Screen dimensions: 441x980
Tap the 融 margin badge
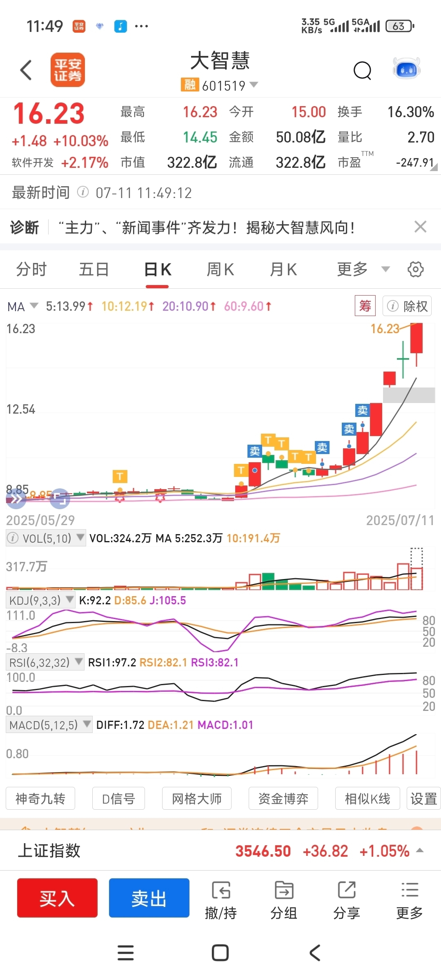[190, 85]
